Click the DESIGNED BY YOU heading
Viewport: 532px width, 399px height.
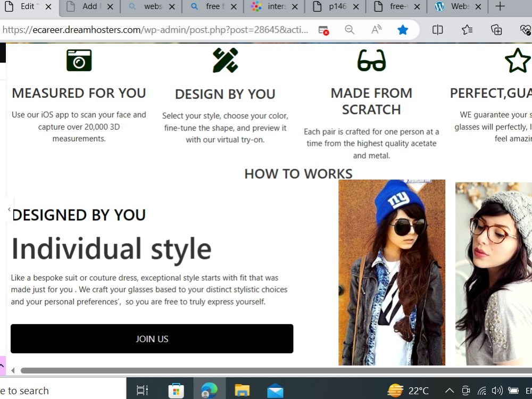tap(79, 215)
